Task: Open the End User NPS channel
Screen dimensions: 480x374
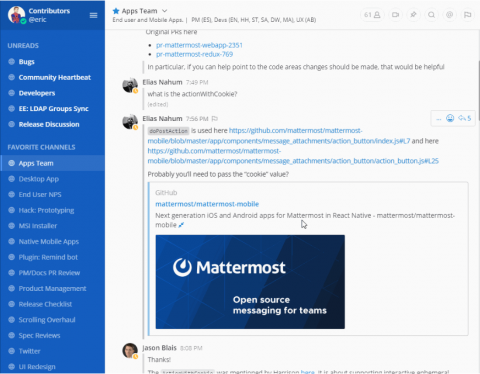Action: 52,195
